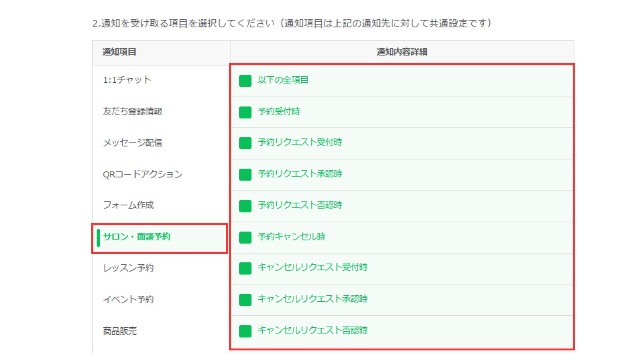Click the 予約キャンセル時 label text
Image resolution: width=644 pixels, height=362 pixels.
[291, 237]
